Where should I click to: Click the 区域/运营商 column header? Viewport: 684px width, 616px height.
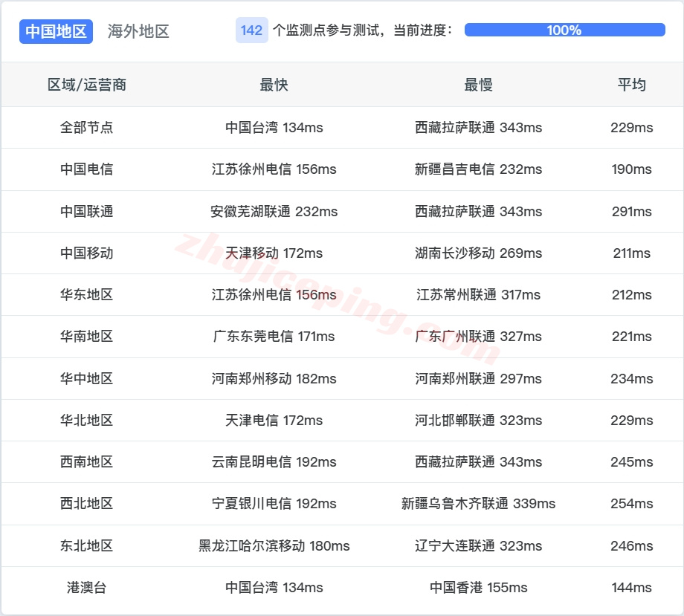coord(87,85)
